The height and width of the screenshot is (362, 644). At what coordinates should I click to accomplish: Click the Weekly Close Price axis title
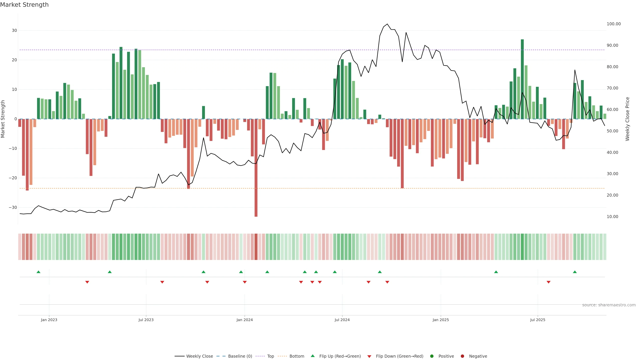(627, 119)
